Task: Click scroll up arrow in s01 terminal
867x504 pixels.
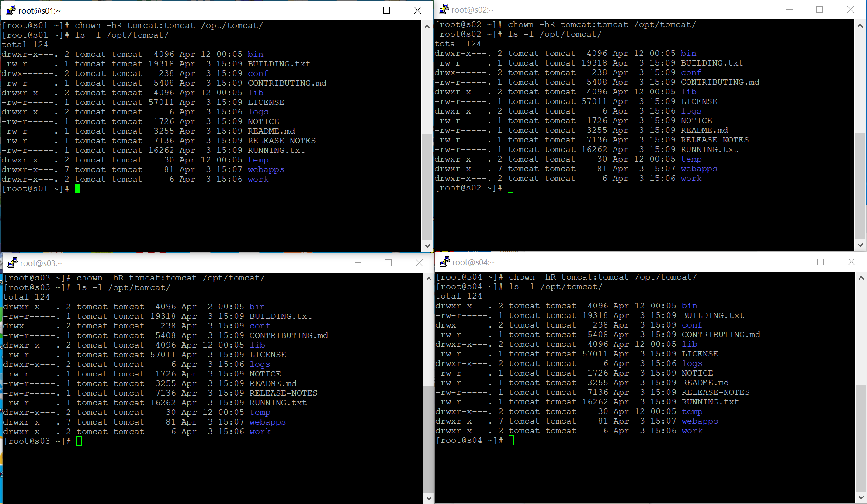Action: point(427,27)
